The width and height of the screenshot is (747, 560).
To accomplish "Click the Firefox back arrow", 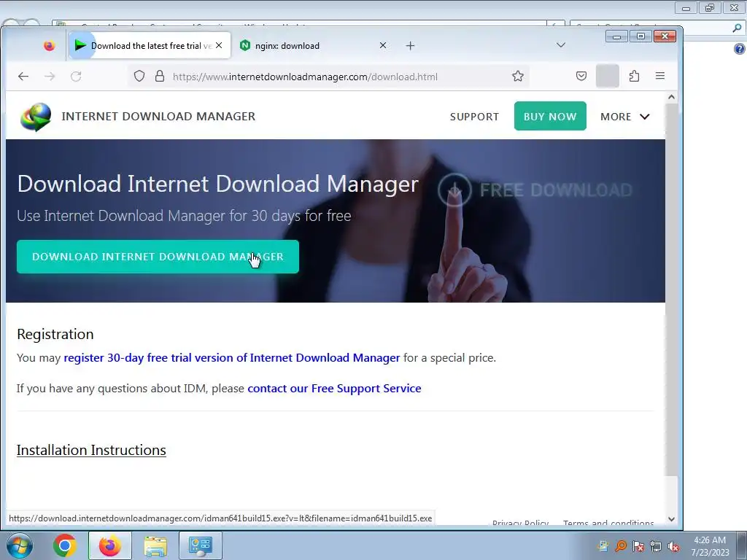I will 23,76.
